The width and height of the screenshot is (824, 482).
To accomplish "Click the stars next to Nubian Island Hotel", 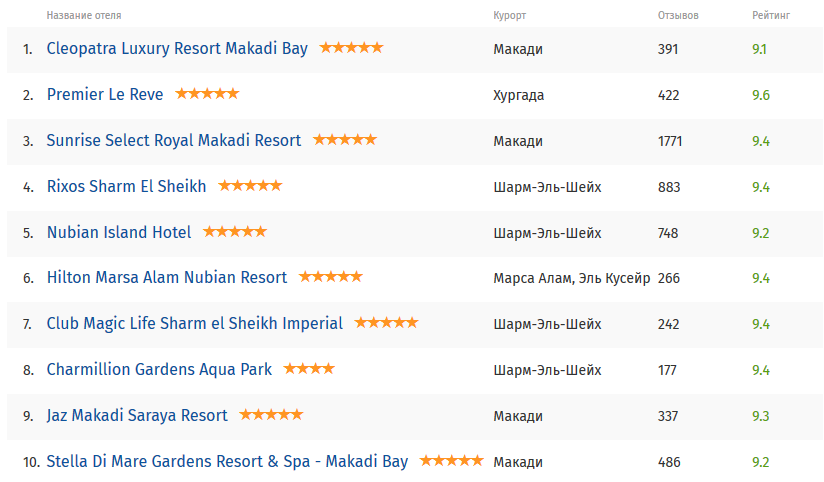I will [x=235, y=232].
